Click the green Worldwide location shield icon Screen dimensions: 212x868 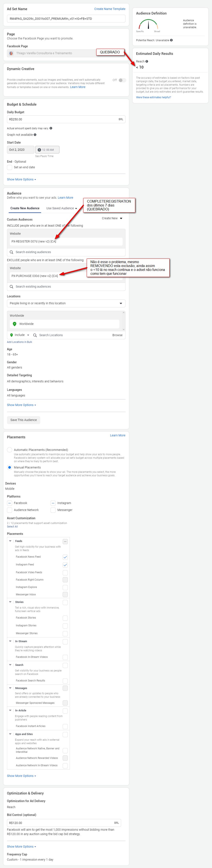click(x=15, y=324)
